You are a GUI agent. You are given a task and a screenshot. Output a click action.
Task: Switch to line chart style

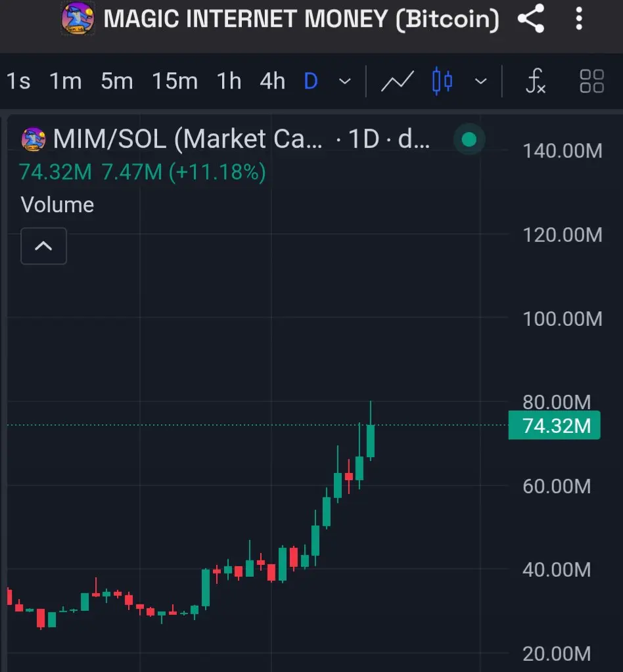(398, 81)
